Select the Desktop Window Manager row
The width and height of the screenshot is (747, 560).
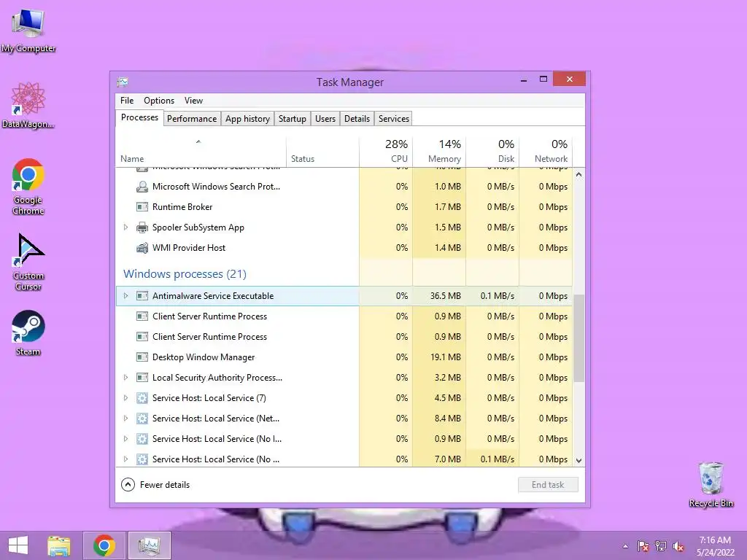(344, 357)
